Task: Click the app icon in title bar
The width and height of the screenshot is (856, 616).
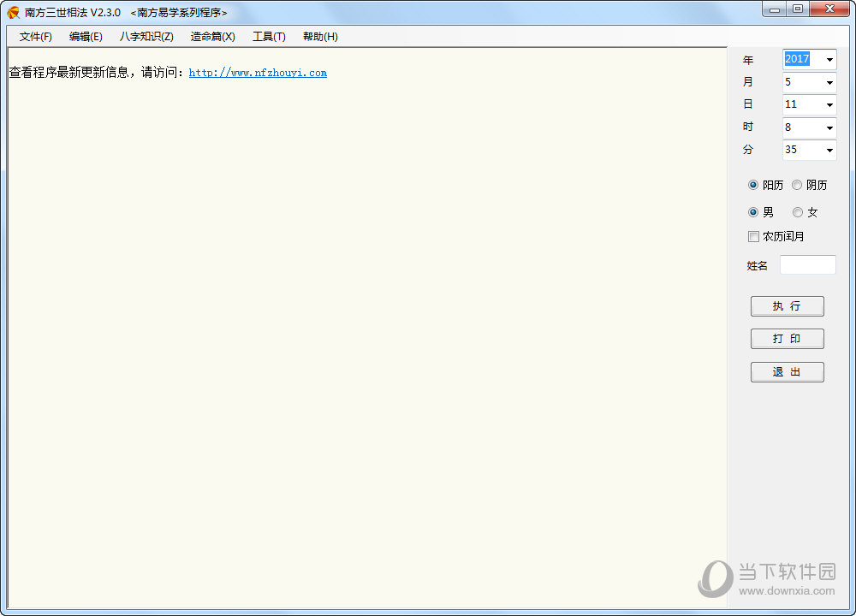Action: click(x=13, y=12)
